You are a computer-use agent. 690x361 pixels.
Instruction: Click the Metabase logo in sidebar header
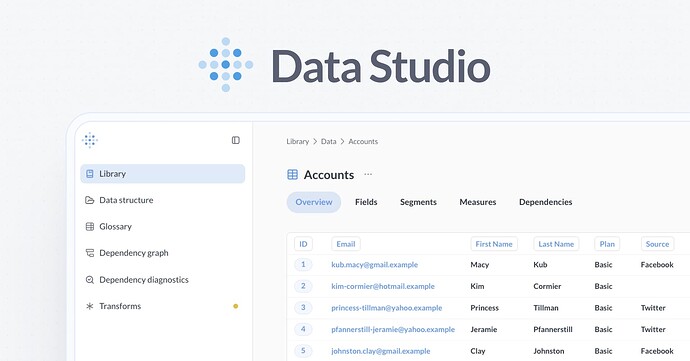pyautogui.click(x=90, y=140)
